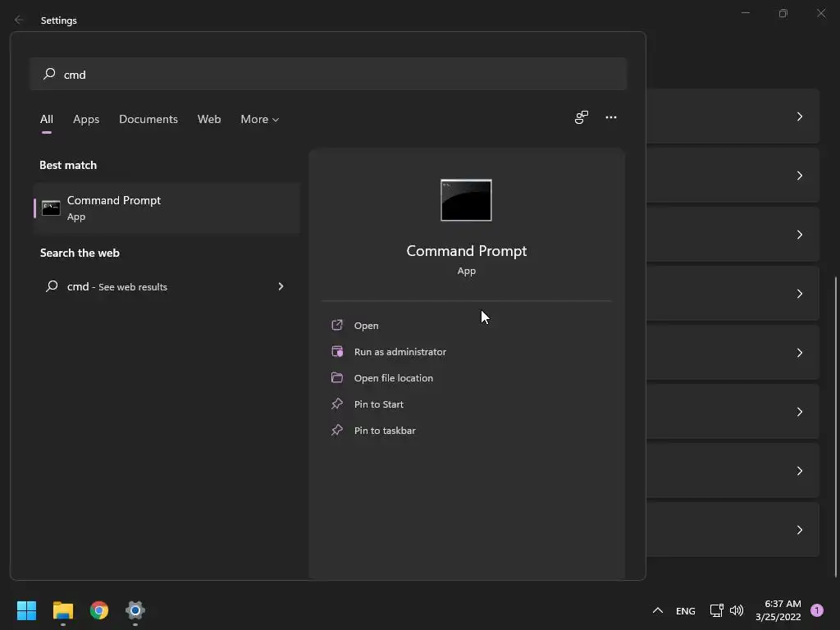Click the search box containing cmd

328,74
